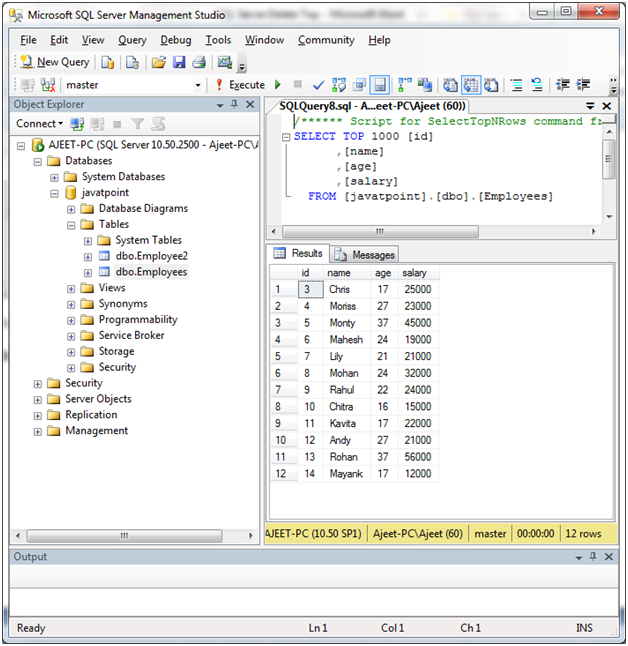Open the master database dropdown

198,85
